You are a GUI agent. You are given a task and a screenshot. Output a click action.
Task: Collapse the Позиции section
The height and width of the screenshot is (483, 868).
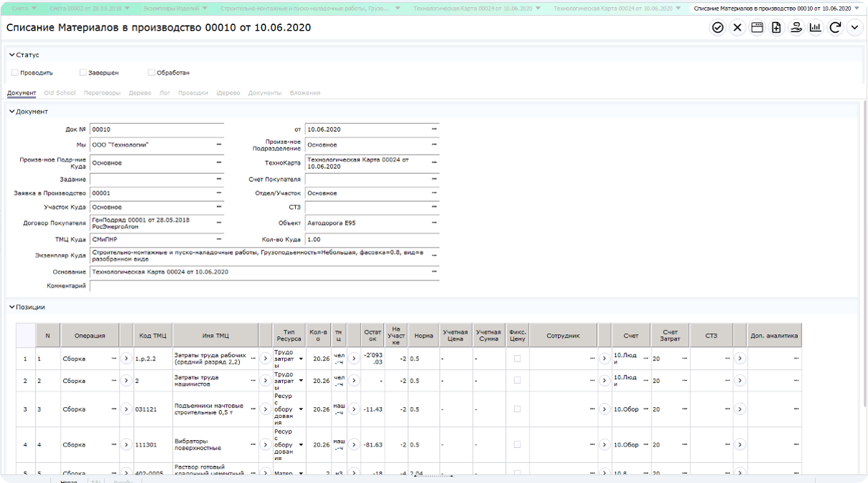(12, 307)
